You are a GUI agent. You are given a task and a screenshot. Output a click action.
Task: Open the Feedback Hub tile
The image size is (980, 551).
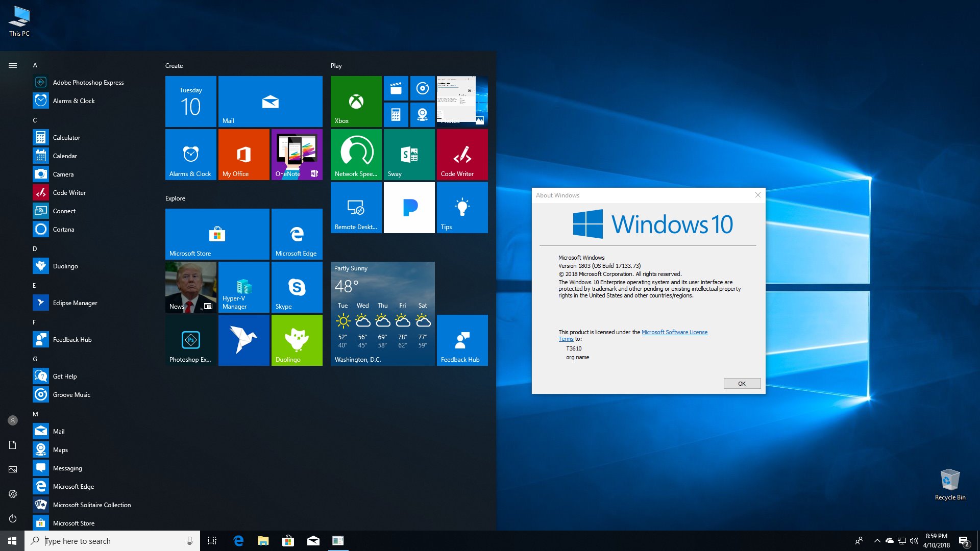[462, 340]
